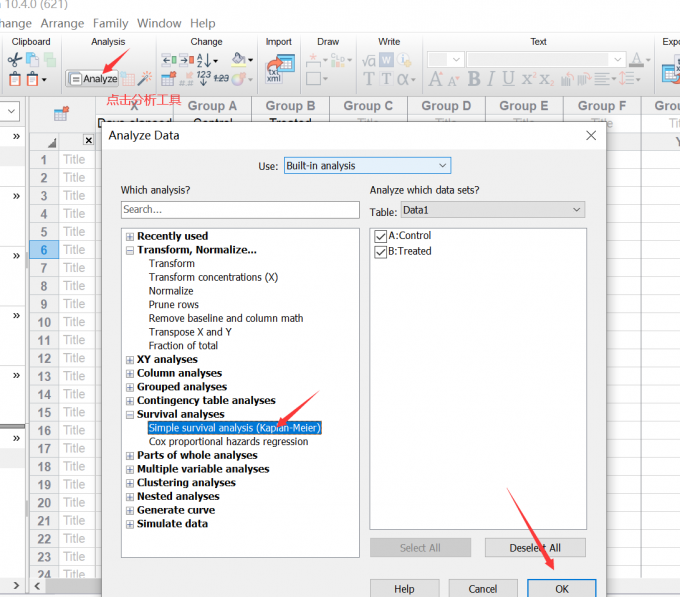
Task: Click the Cut scissors icon in Clipboard
Action: click(14, 60)
